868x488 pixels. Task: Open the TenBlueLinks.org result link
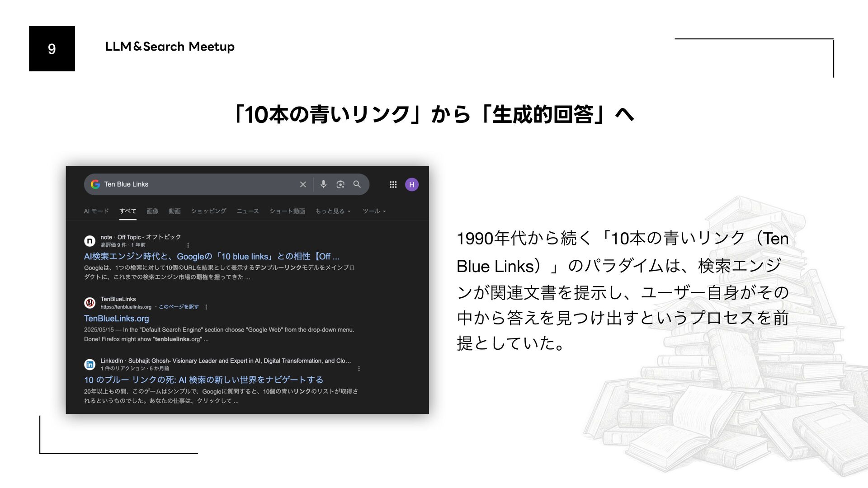[117, 318]
